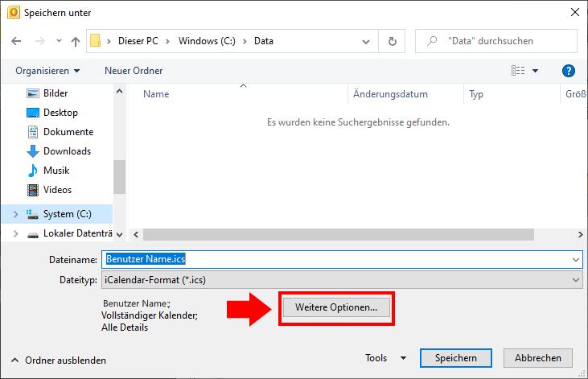The height and width of the screenshot is (379, 588).
Task: Open Videos folder in sidebar
Action: (57, 190)
